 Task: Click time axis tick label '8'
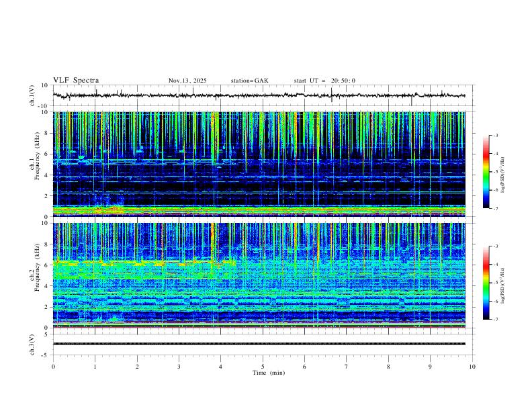[x=388, y=367]
